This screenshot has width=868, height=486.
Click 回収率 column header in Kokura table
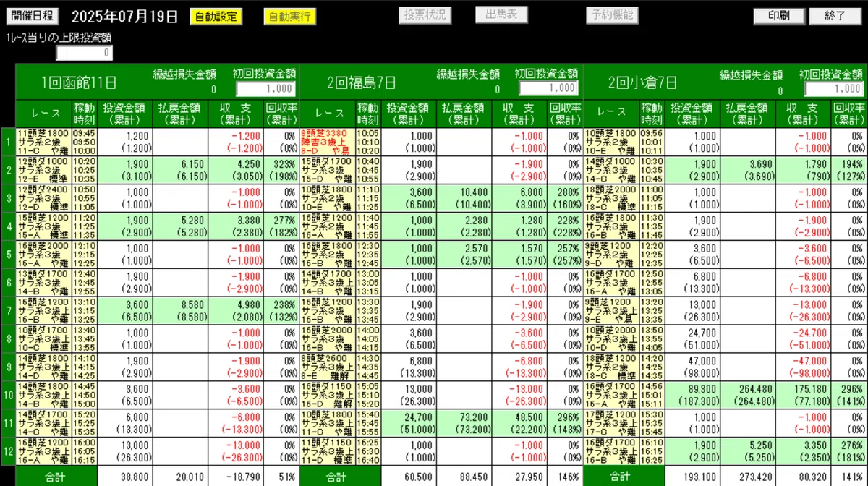[848, 114]
